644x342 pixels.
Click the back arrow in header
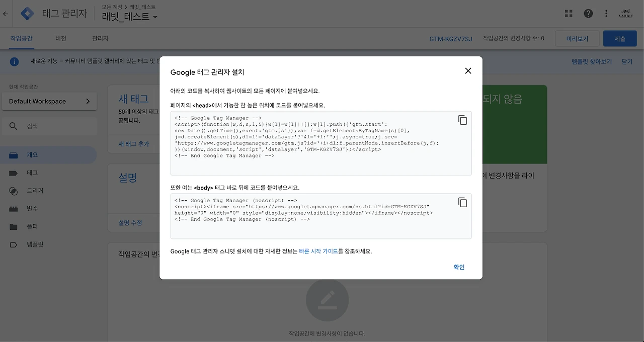pos(6,14)
